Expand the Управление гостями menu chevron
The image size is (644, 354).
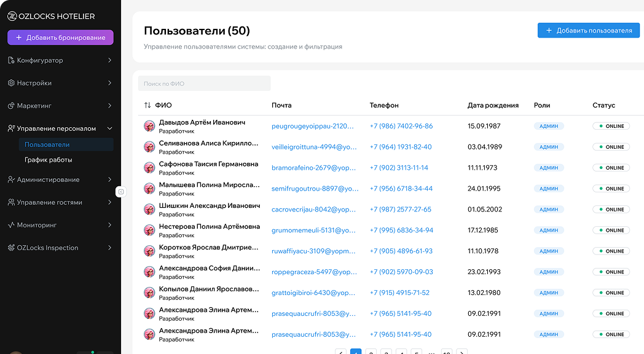click(x=109, y=202)
